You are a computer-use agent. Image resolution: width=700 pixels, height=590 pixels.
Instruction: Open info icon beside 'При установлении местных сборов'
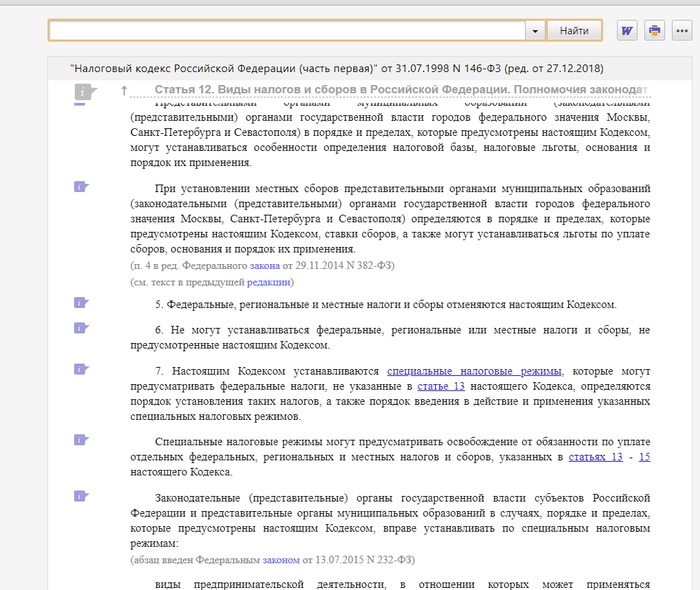81,186
